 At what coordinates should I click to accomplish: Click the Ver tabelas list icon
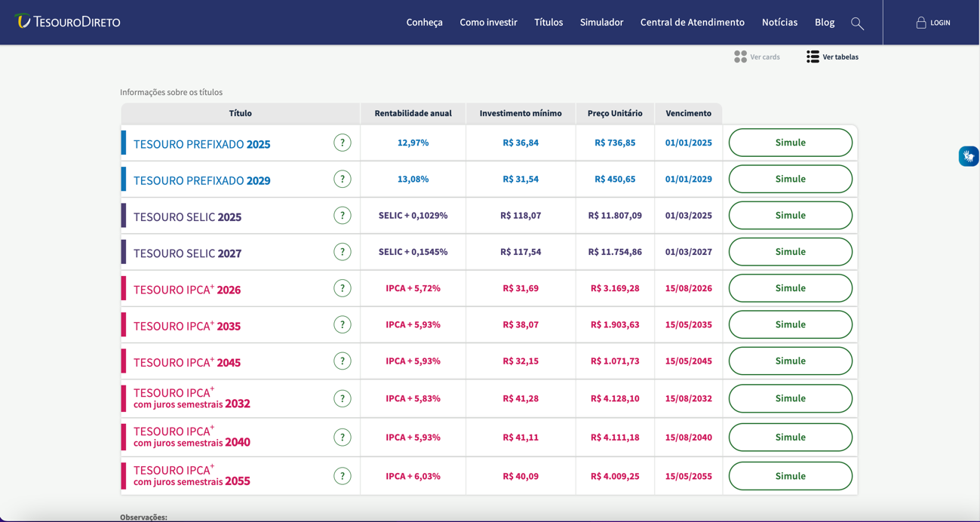click(x=813, y=57)
